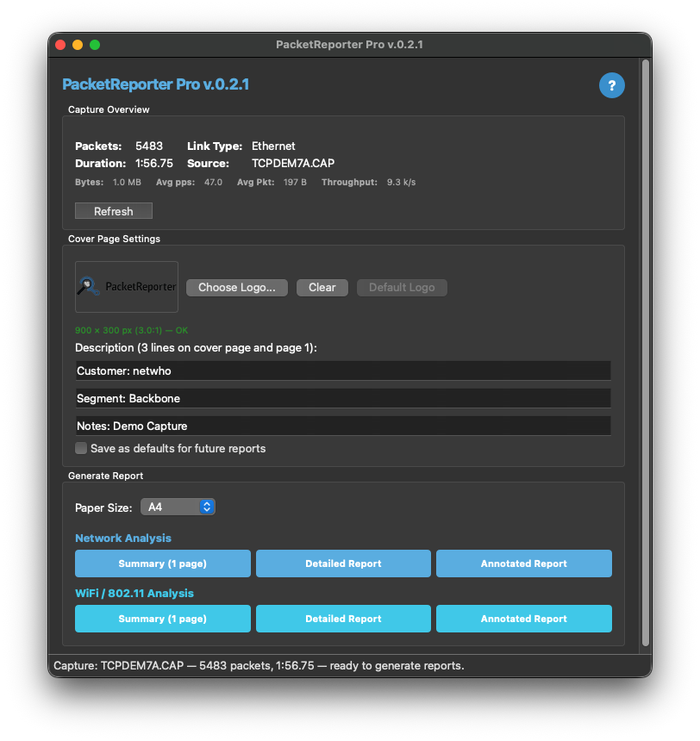Click the Link Type value Ethernet

273,146
